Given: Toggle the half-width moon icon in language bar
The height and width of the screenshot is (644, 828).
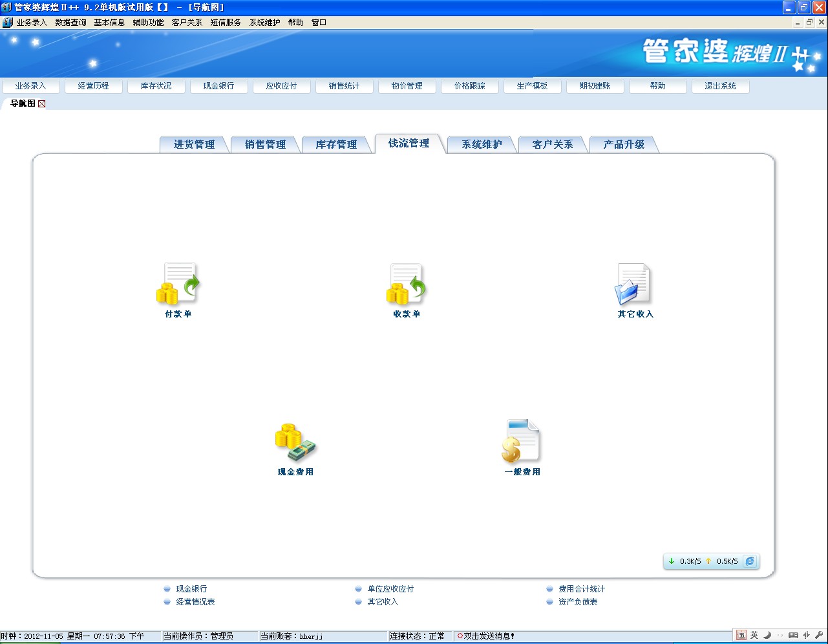Looking at the screenshot, I should 768,636.
